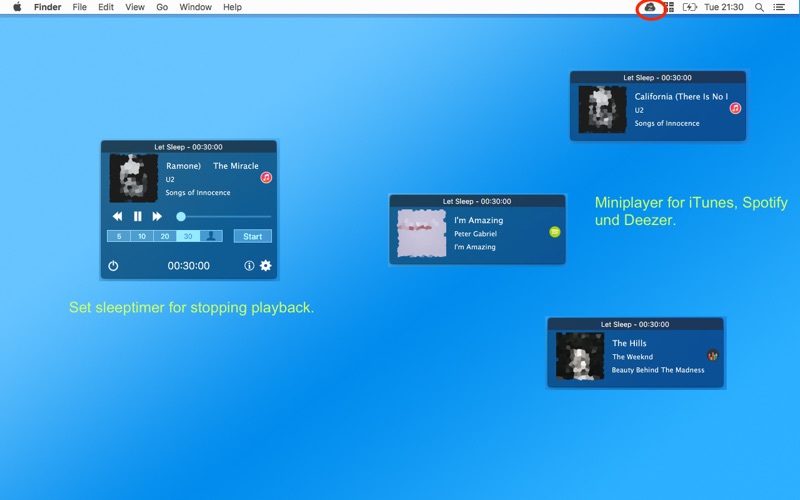Click the rewind button in Let Sleep player
This screenshot has width=800, height=500.
click(x=117, y=216)
